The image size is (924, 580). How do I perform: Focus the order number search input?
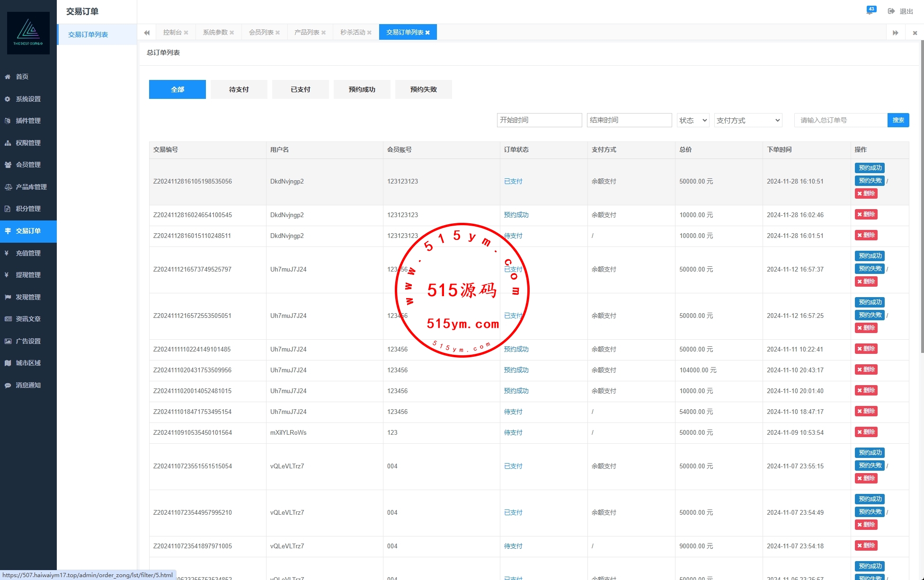[840, 120]
